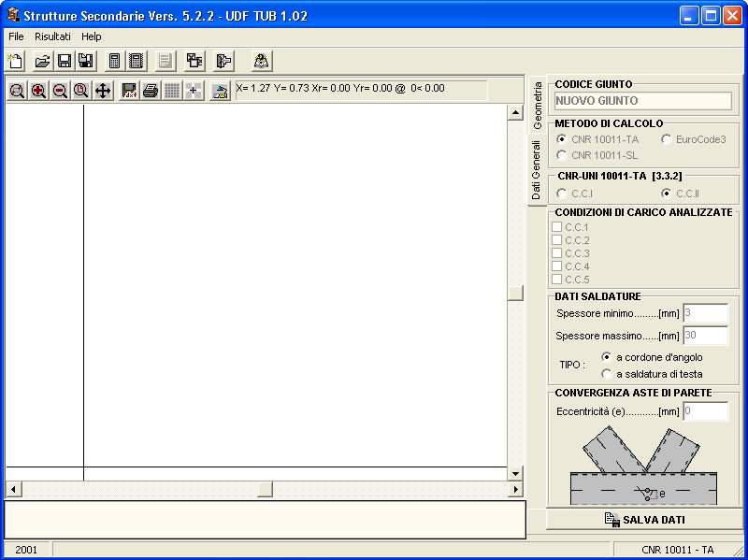Image resolution: width=748 pixels, height=560 pixels.
Task: Select the EuroCode3 calculation method
Action: [x=669, y=138]
